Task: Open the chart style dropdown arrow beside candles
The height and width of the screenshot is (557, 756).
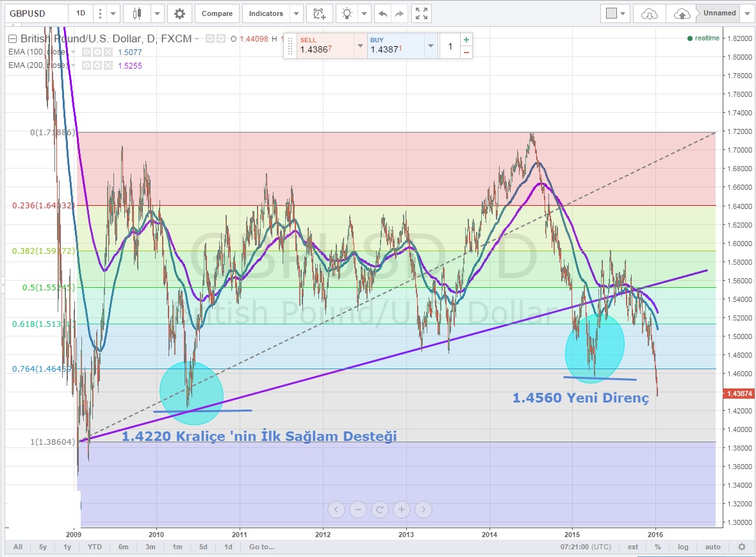Action: pyautogui.click(x=157, y=13)
